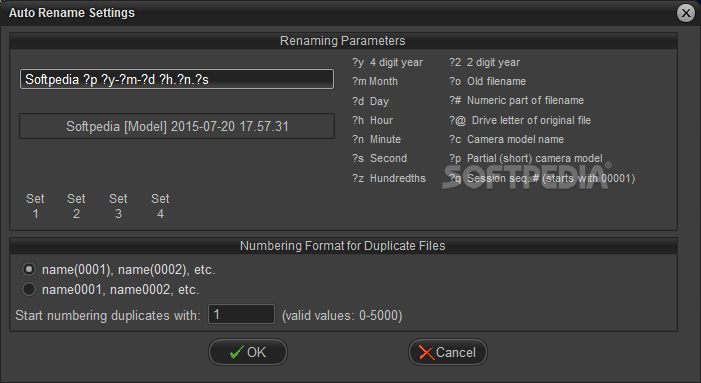Screen dimensions: 701x383
Task: Click the ?m Month code
Action: 375,81
